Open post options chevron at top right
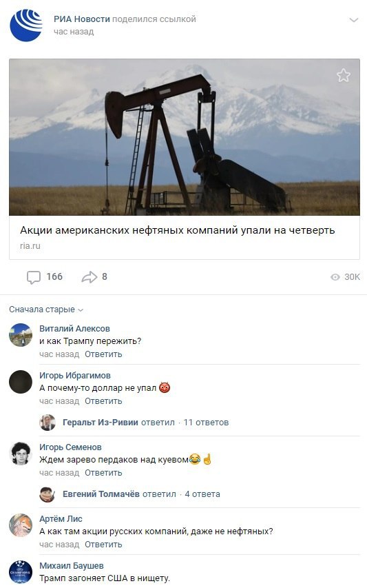Image resolution: width=367 pixels, height=588 pixels. coord(353,20)
